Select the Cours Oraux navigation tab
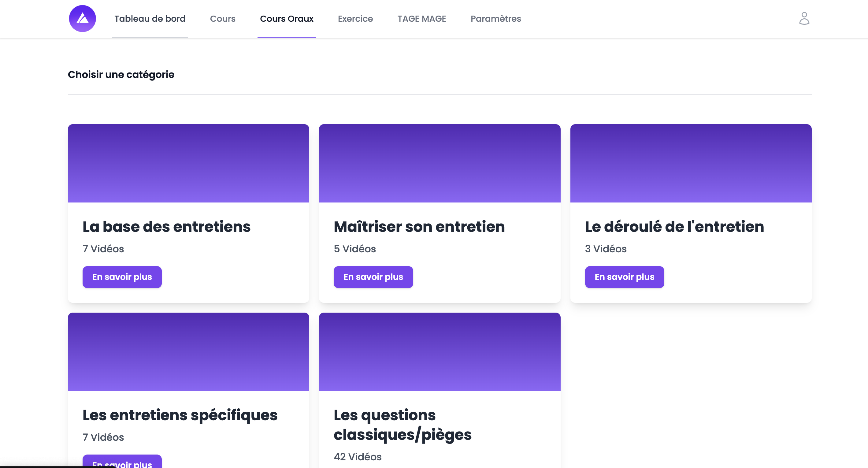The height and width of the screenshot is (468, 868). coord(286,19)
